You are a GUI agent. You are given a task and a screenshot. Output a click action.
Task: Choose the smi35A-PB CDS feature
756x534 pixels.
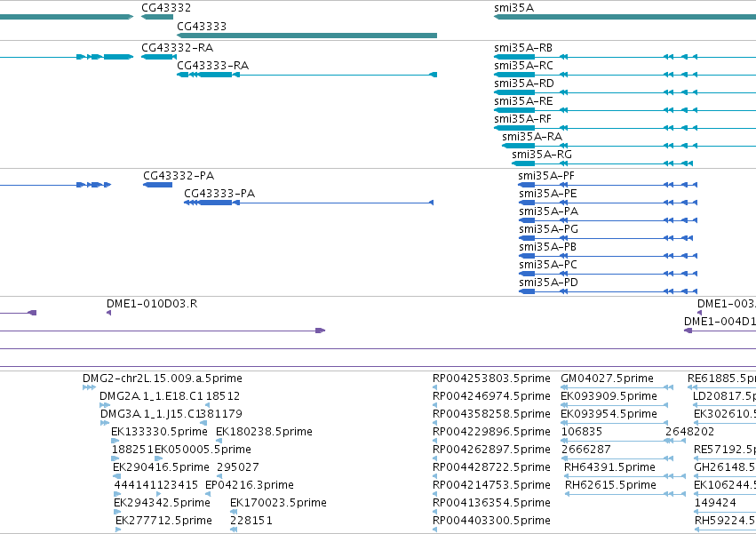(547, 247)
